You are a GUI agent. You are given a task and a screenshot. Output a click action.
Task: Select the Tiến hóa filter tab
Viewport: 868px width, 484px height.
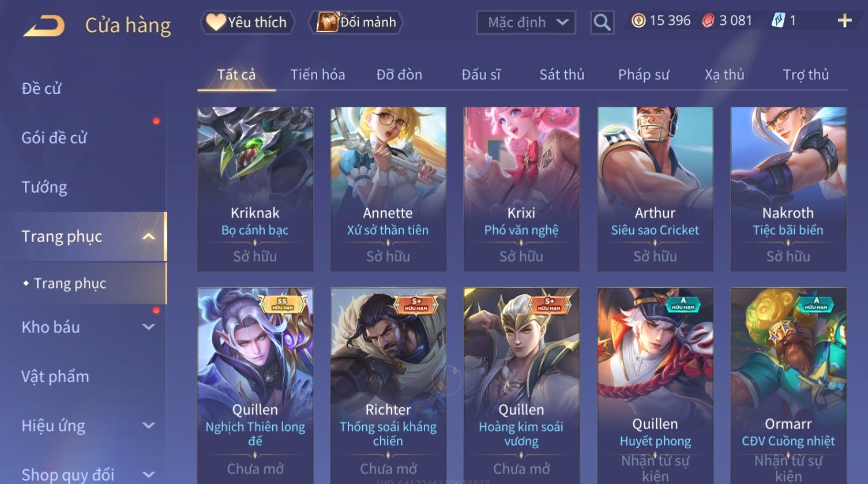(318, 75)
